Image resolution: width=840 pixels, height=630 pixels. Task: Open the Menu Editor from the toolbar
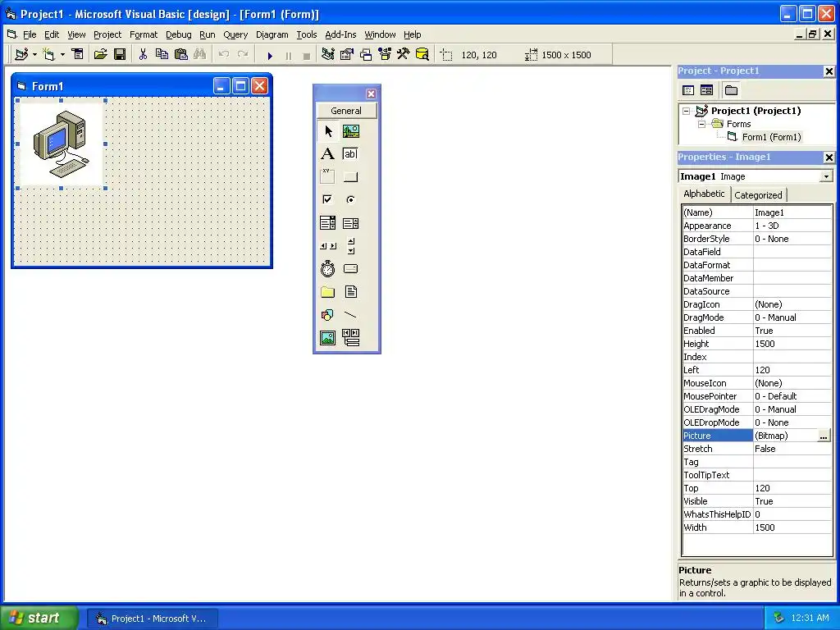coord(78,54)
